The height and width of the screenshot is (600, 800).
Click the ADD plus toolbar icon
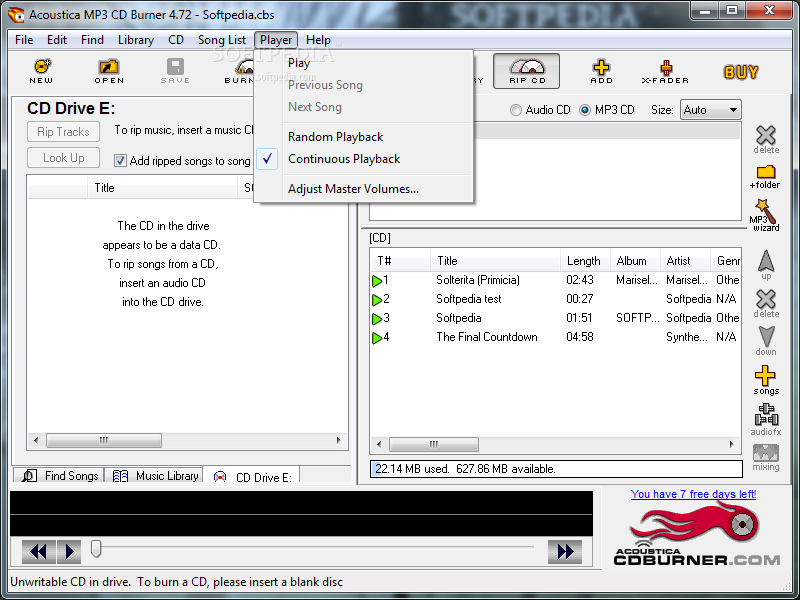click(601, 71)
